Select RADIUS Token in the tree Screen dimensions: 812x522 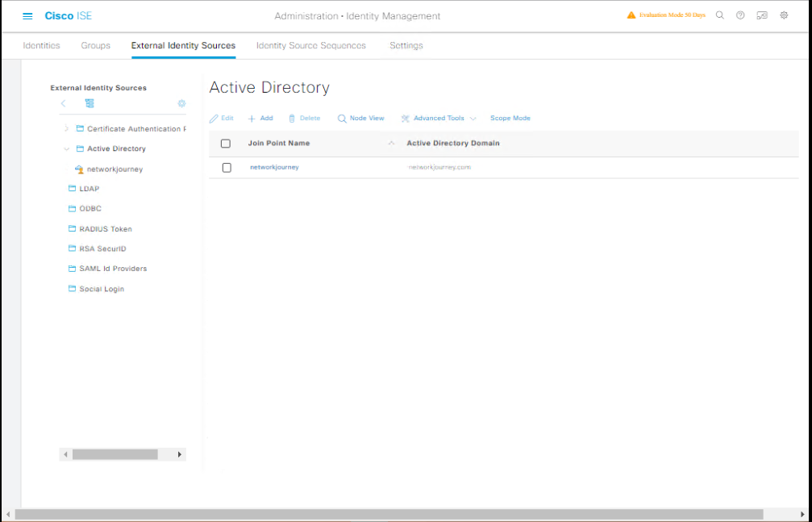click(106, 228)
